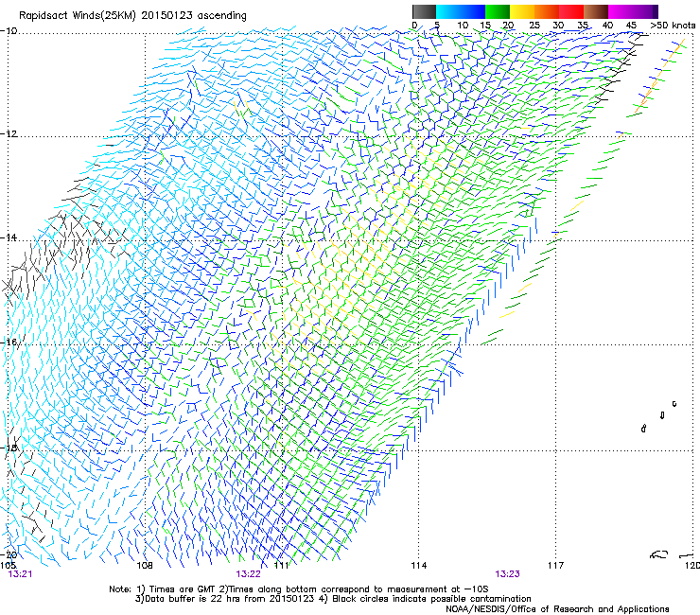Viewport: 700px width, 615px height.
Task: Click the longitude label 111
Action: [281, 566]
